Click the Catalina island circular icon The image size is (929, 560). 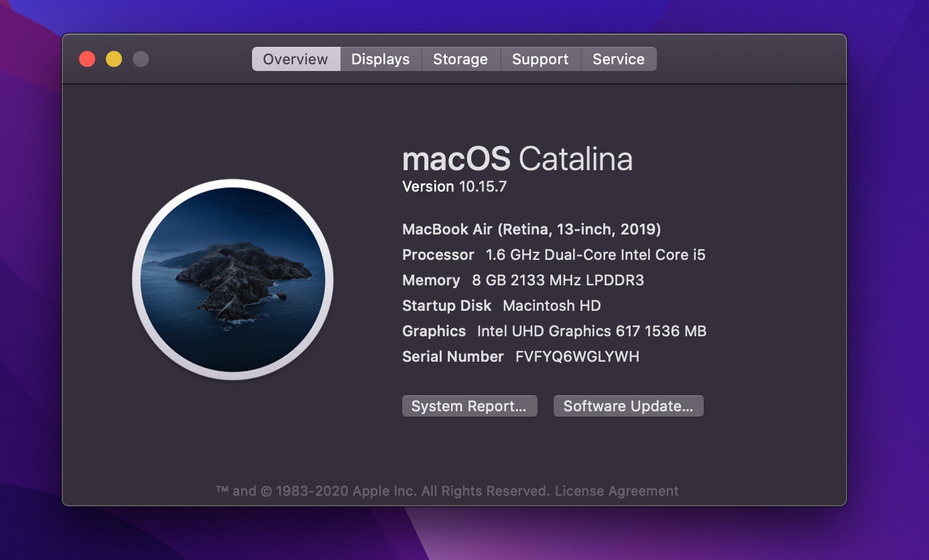[x=233, y=279]
